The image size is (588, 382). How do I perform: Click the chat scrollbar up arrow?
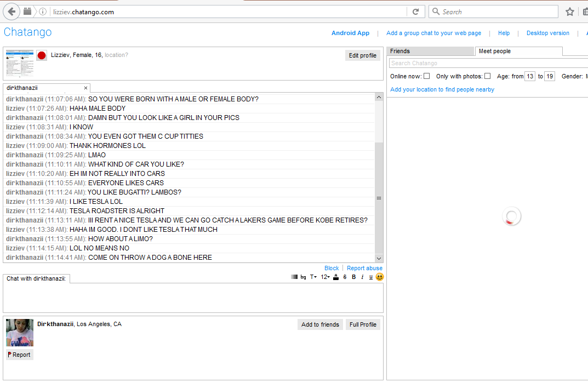379,97
